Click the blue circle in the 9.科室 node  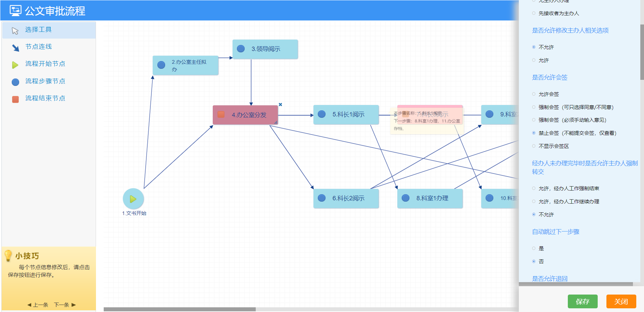coord(489,114)
